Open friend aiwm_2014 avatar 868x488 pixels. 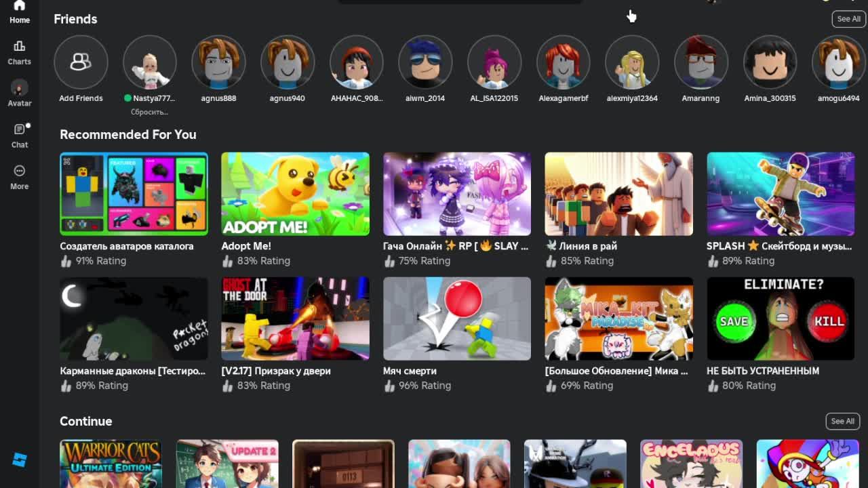point(425,62)
